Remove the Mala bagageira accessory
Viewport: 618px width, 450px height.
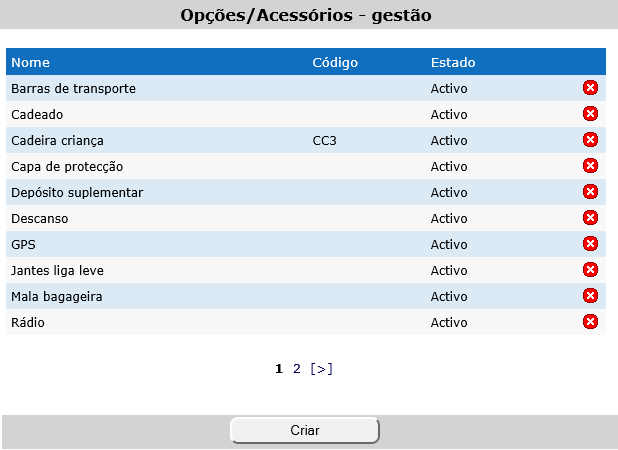pyautogui.click(x=590, y=296)
